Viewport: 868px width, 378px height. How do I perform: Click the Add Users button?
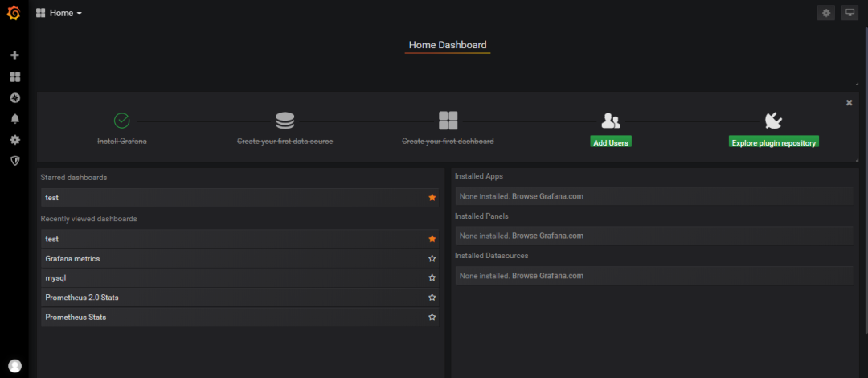[x=611, y=142]
